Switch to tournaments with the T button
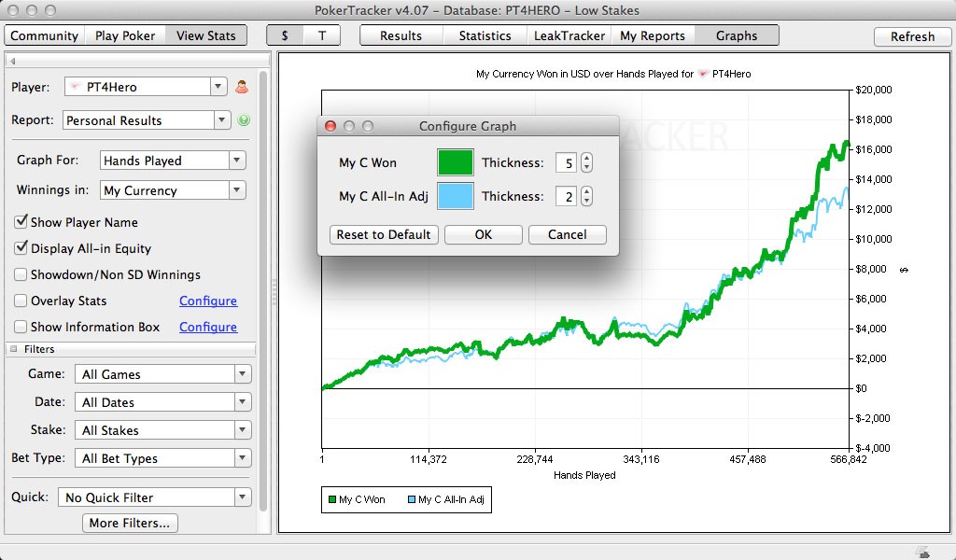Image resolution: width=956 pixels, height=560 pixels. [322, 35]
